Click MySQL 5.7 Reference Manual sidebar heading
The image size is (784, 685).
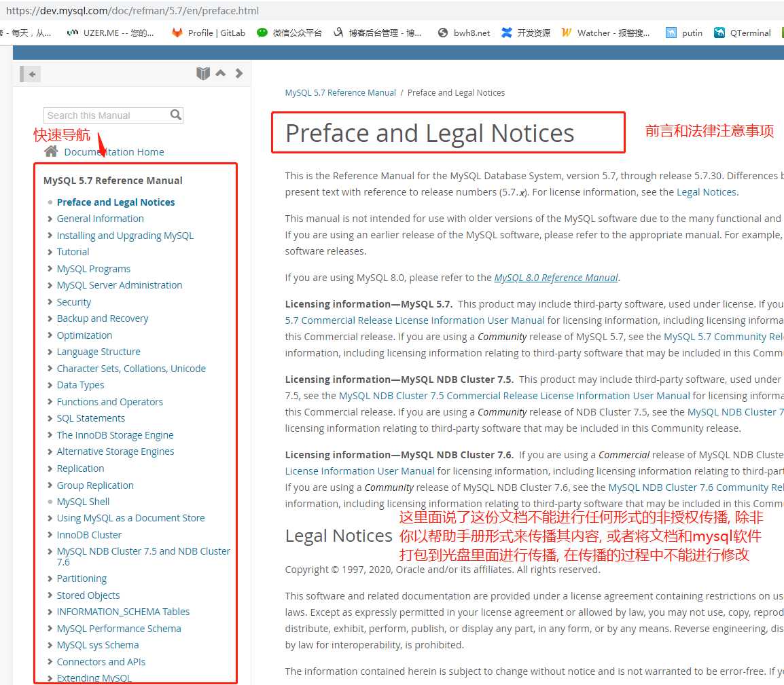113,181
